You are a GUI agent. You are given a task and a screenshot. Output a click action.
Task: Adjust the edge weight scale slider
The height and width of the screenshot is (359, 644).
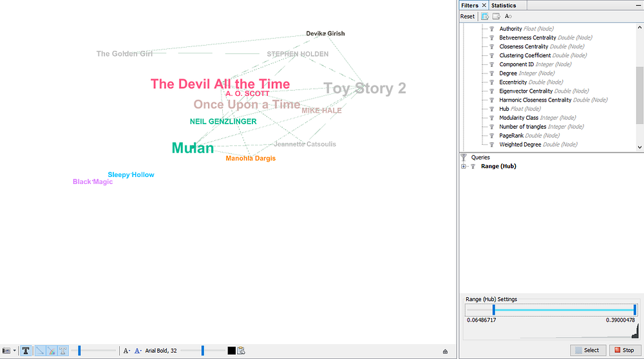[x=93, y=351]
